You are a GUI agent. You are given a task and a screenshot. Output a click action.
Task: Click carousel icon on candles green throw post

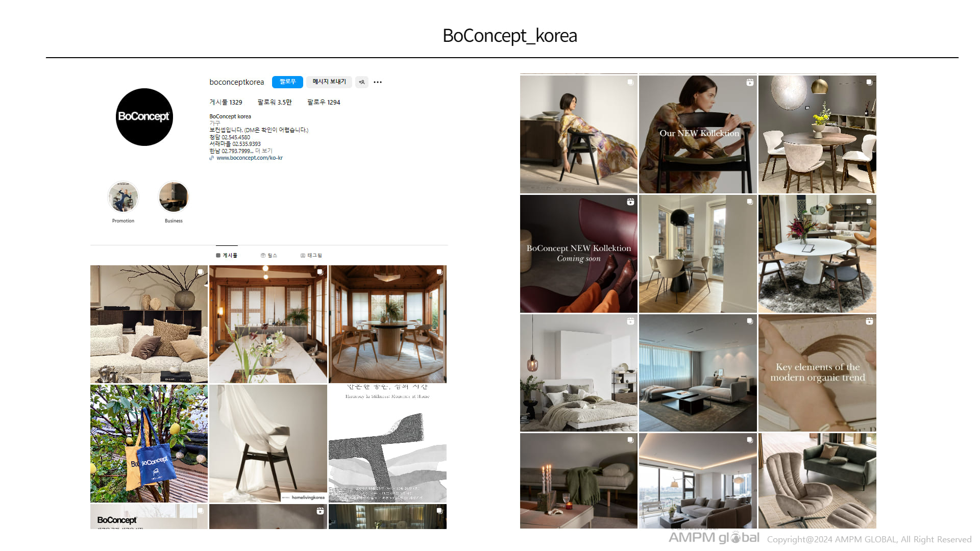(630, 440)
